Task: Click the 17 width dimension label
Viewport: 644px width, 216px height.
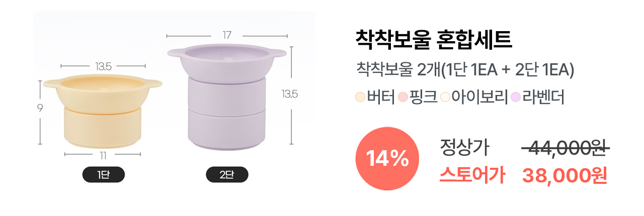Action: pyautogui.click(x=226, y=36)
